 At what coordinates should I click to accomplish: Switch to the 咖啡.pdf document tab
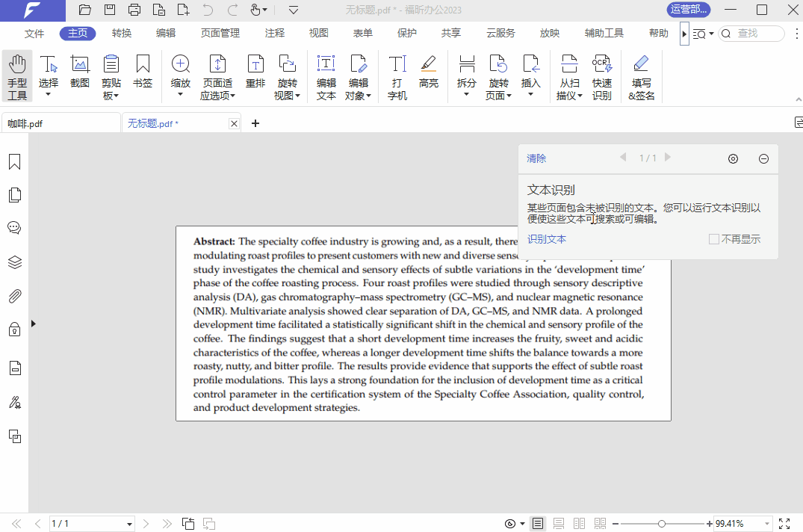(x=60, y=122)
